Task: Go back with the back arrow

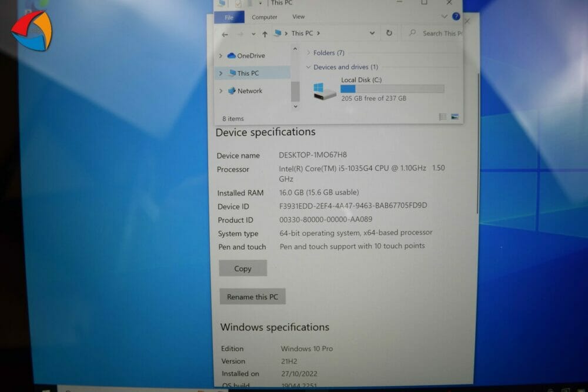Action: [225, 35]
